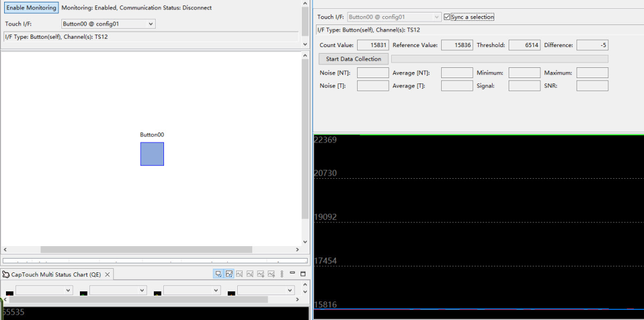Click the Difference field showing -5
The height and width of the screenshot is (320, 644).
592,45
